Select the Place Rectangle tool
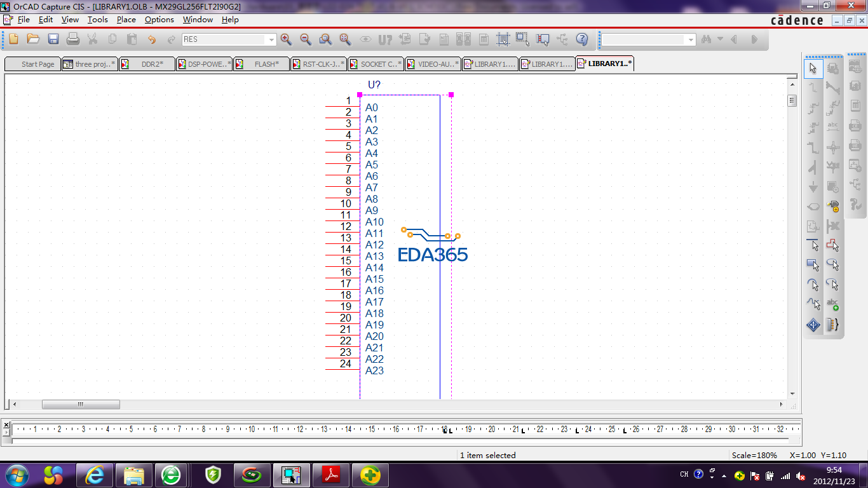This screenshot has height=488, width=868. click(813, 265)
